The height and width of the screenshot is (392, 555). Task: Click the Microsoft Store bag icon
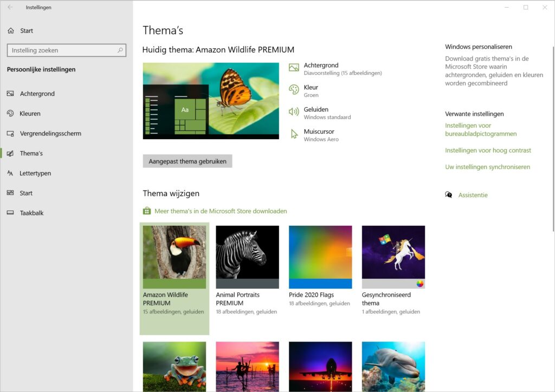pos(147,211)
